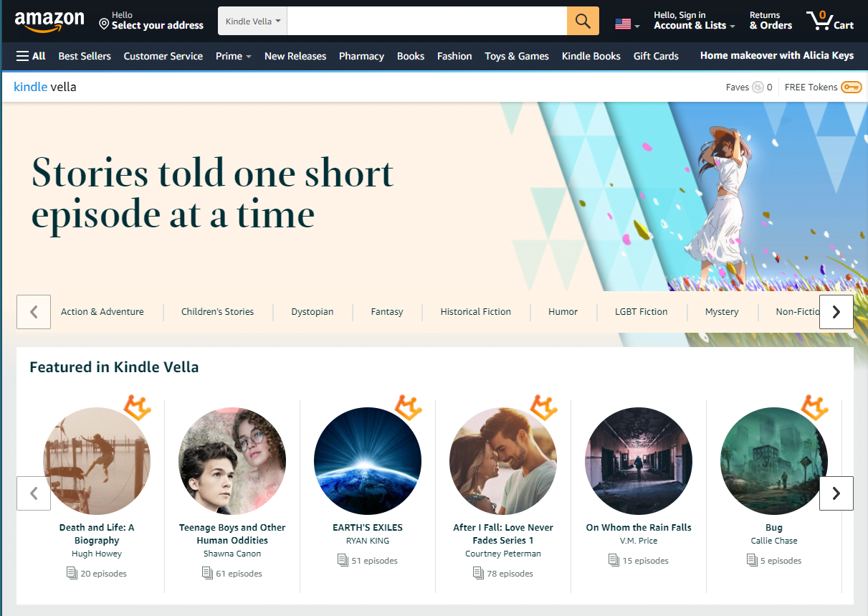Open Home makeover with Alicia Keys promo
The image size is (868, 616).
(x=777, y=55)
